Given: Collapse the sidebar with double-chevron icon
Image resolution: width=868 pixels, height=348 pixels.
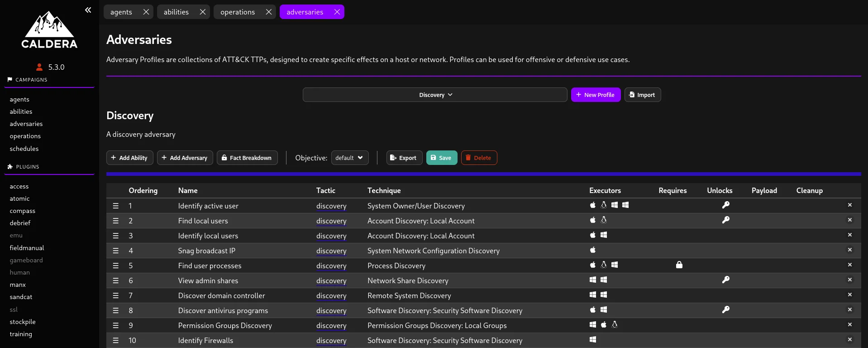Looking at the screenshot, I should click(88, 10).
